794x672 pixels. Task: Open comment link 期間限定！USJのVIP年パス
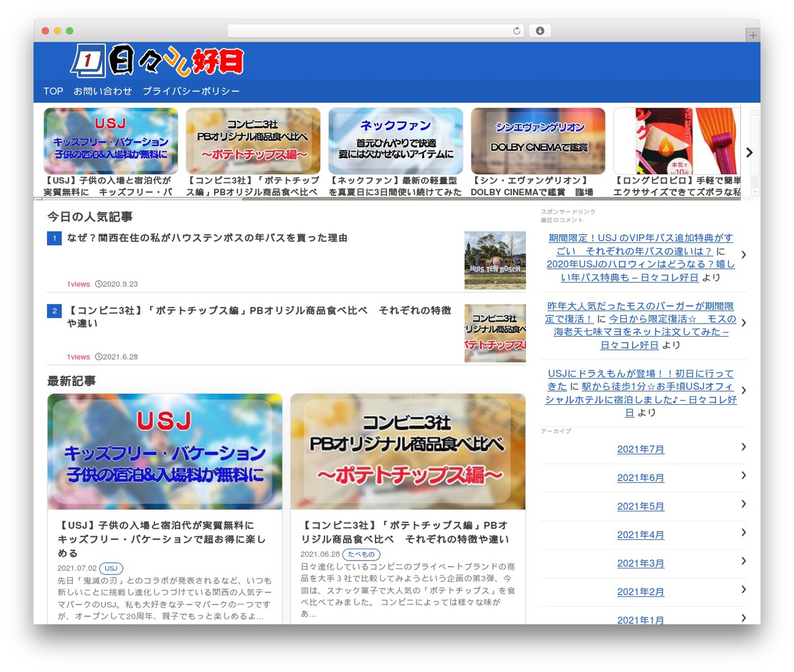(641, 244)
